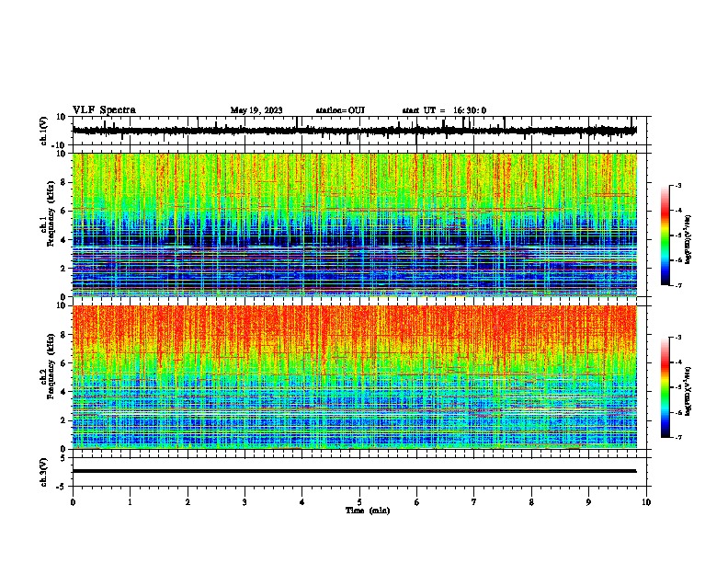Screen dimensions: 728x563
Task: Click the ch.1 spectrogram color scale bar
Action: click(x=665, y=236)
